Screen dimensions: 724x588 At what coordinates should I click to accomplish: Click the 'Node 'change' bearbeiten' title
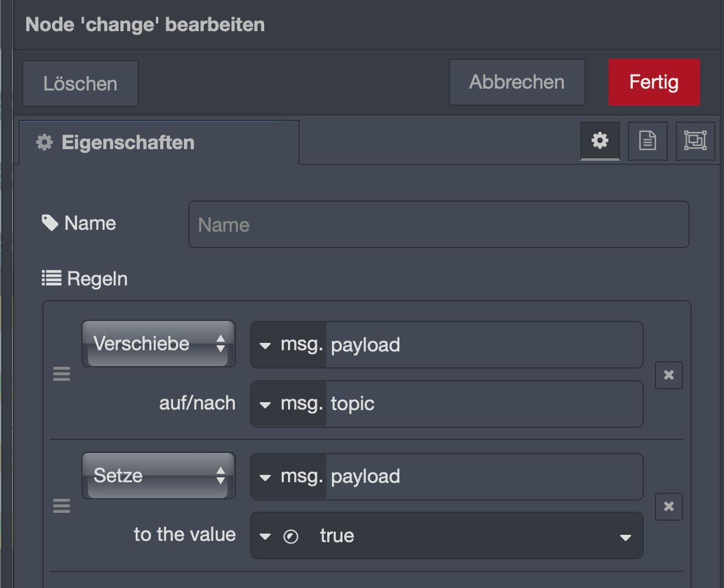(x=145, y=24)
